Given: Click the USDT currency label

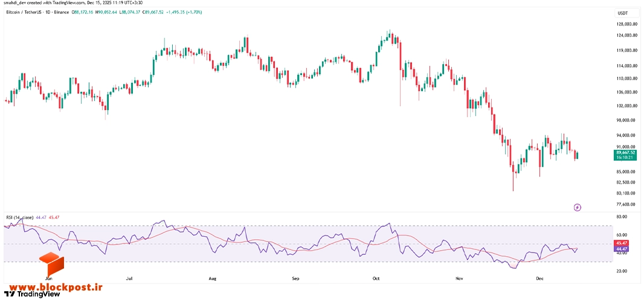Looking at the screenshot, I should tap(623, 13).
